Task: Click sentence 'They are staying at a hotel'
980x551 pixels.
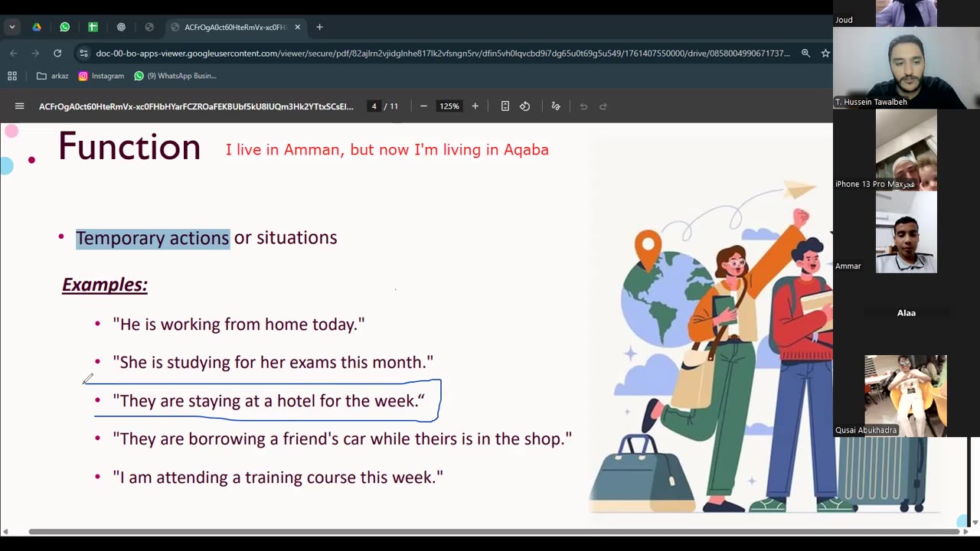Action: pyautogui.click(x=269, y=401)
